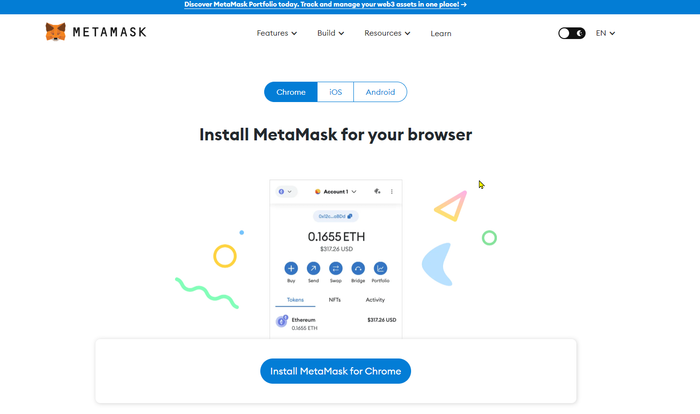The width and height of the screenshot is (700, 414).
Task: Copy the wallet address 0x12c...a80d
Action: (336, 216)
